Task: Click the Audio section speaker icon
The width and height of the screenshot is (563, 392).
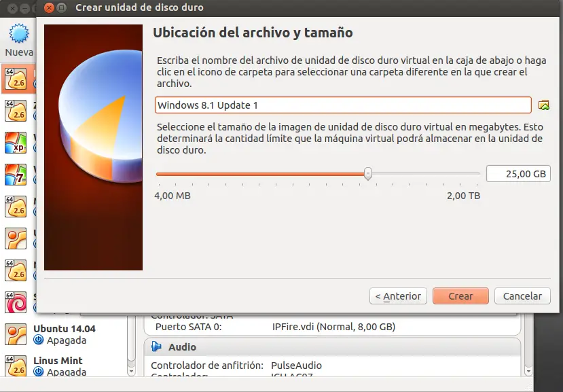Action: point(156,346)
